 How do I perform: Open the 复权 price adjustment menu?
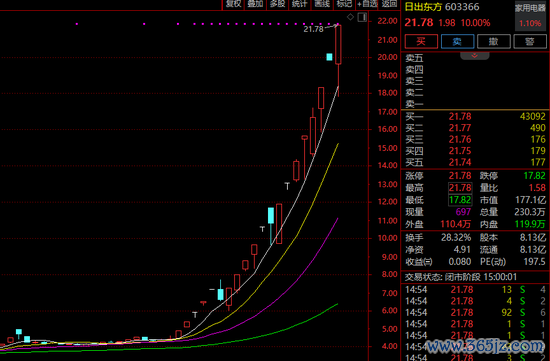[x=233, y=4]
